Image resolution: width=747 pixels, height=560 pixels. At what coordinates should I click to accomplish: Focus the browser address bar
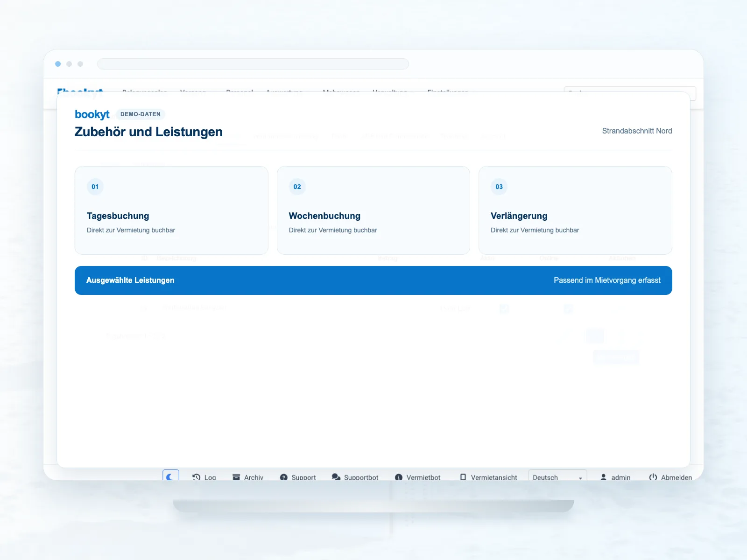(253, 64)
